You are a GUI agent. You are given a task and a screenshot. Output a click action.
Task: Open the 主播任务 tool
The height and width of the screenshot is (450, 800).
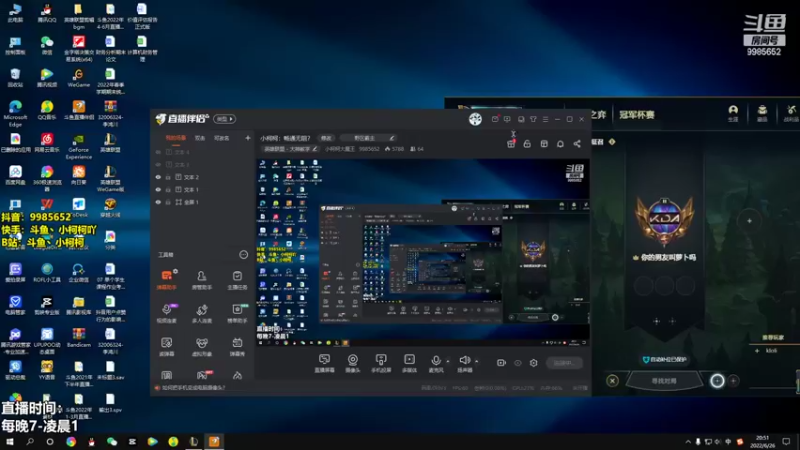[x=237, y=280]
